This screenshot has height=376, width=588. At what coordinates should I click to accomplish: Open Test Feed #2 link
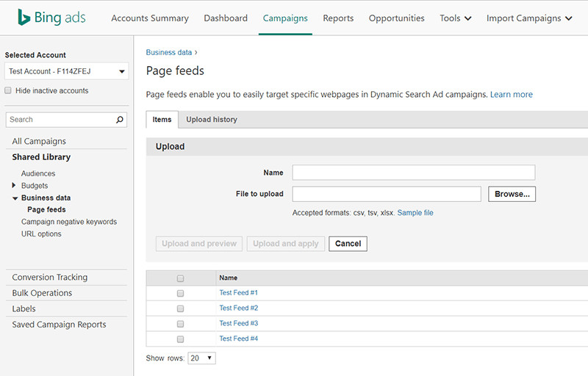(x=238, y=308)
